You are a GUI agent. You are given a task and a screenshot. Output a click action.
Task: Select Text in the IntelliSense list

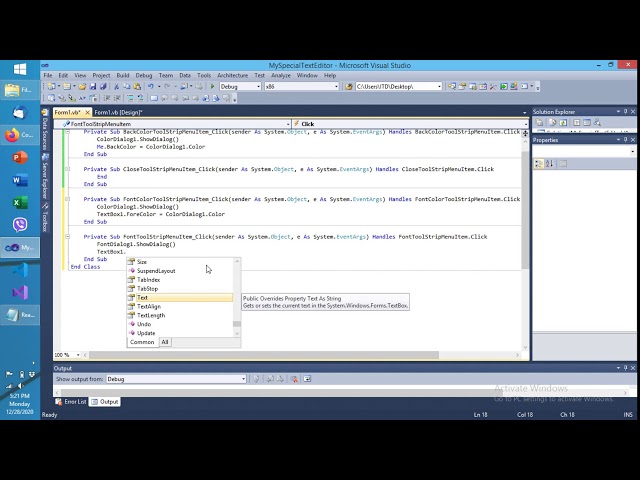pos(180,298)
